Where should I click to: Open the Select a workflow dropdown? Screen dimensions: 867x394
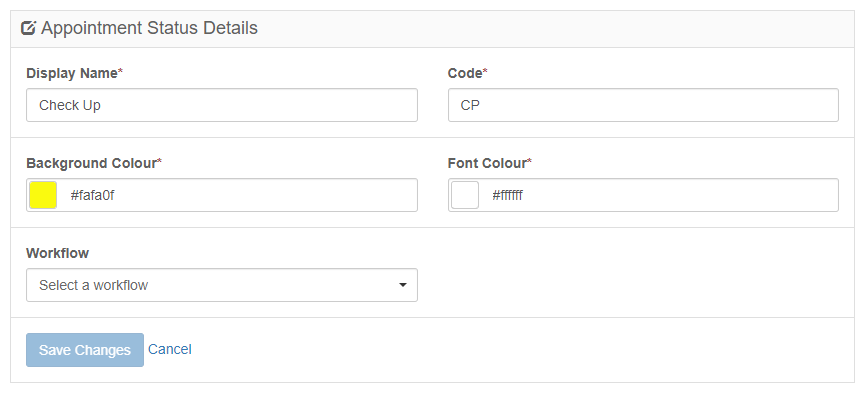click(222, 285)
